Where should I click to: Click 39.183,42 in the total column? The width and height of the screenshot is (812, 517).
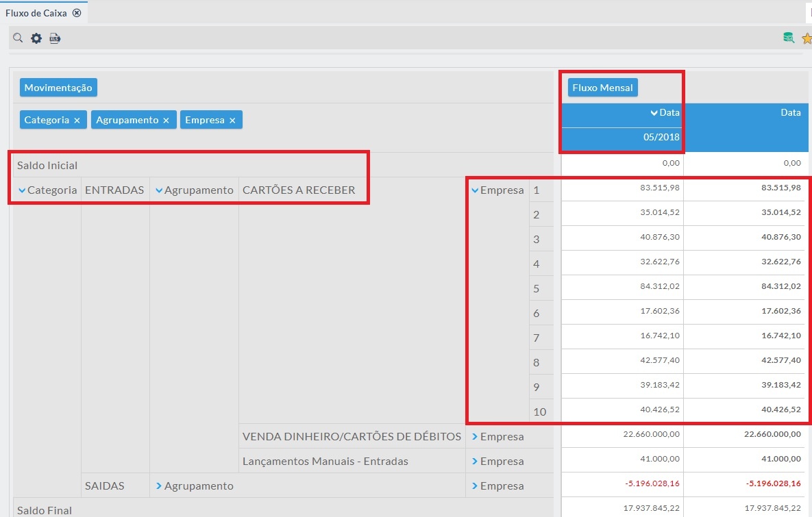(781, 385)
